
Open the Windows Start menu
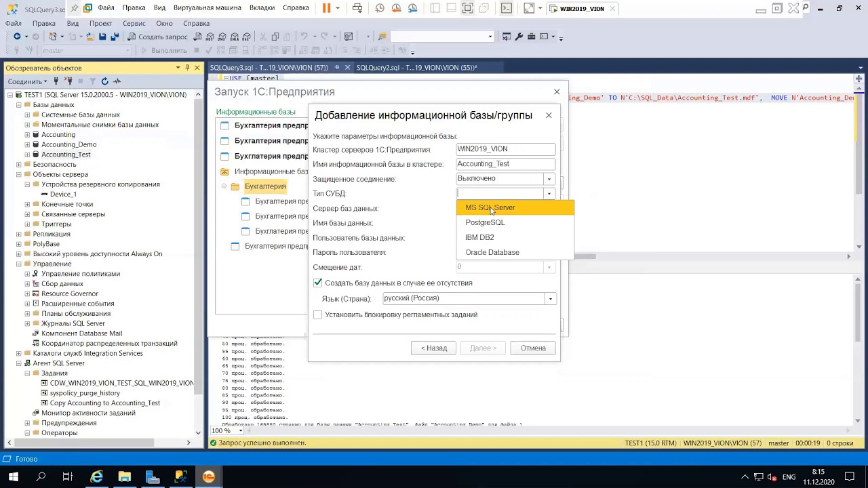point(13,477)
